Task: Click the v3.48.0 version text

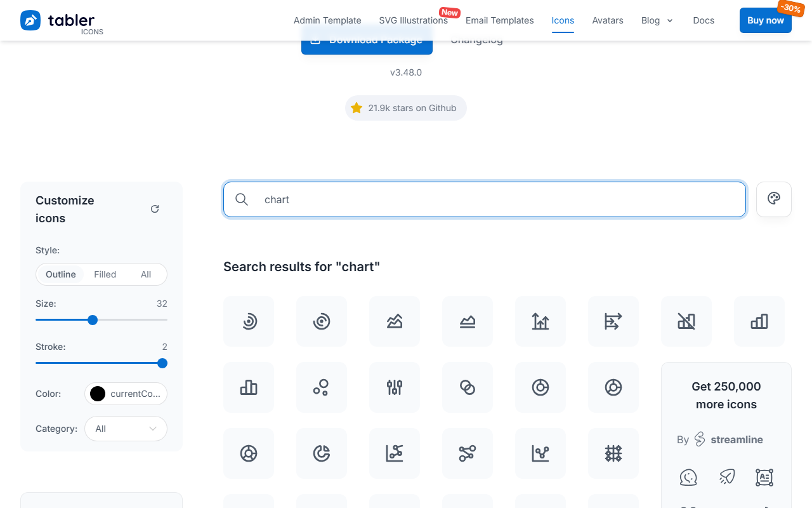Action: [406, 72]
